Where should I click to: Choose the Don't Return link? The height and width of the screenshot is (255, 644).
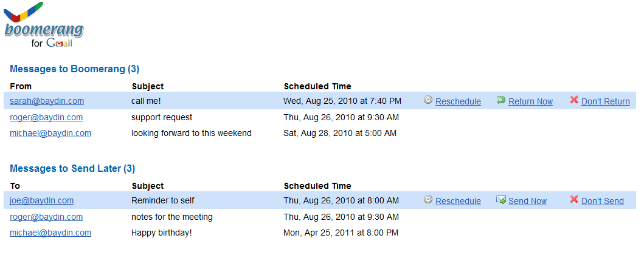click(606, 101)
